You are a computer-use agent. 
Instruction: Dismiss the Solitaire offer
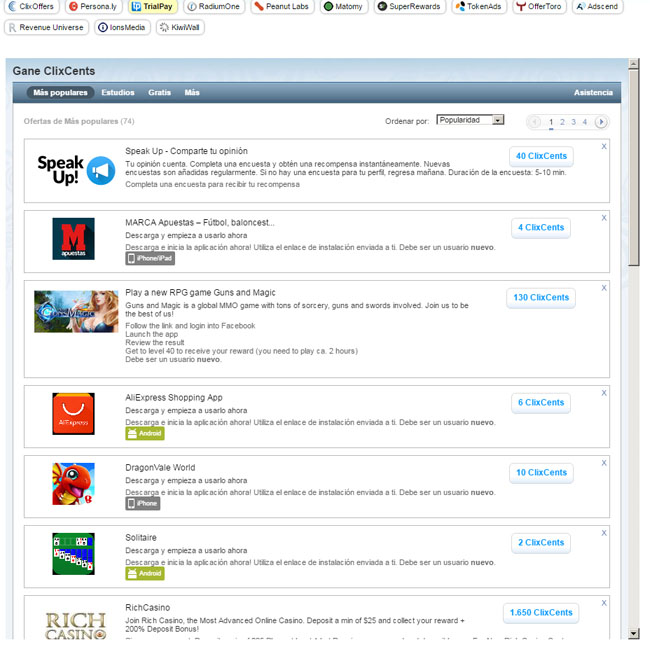[x=604, y=533]
